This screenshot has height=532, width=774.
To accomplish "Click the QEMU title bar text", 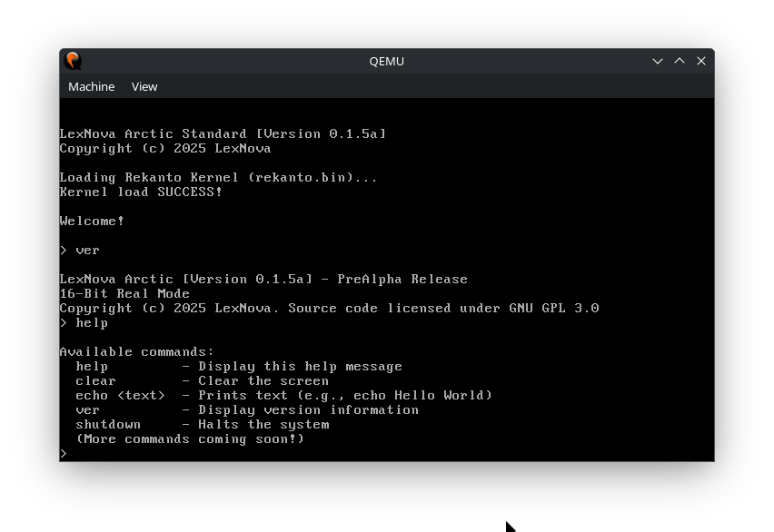I will (x=387, y=61).
